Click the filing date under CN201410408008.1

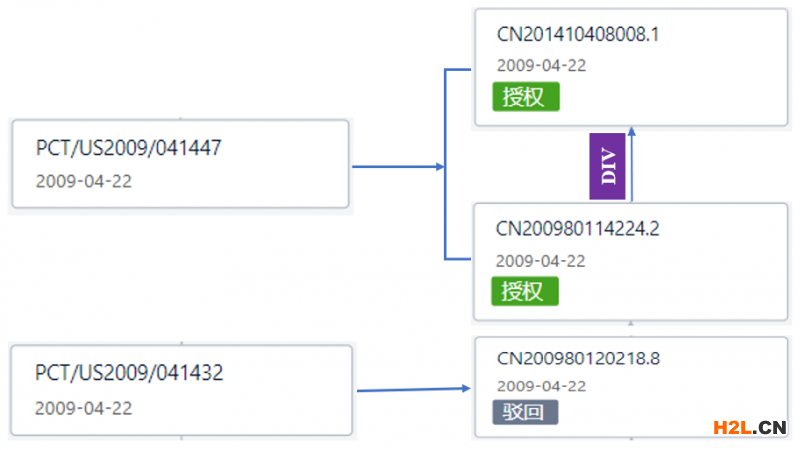click(x=541, y=66)
